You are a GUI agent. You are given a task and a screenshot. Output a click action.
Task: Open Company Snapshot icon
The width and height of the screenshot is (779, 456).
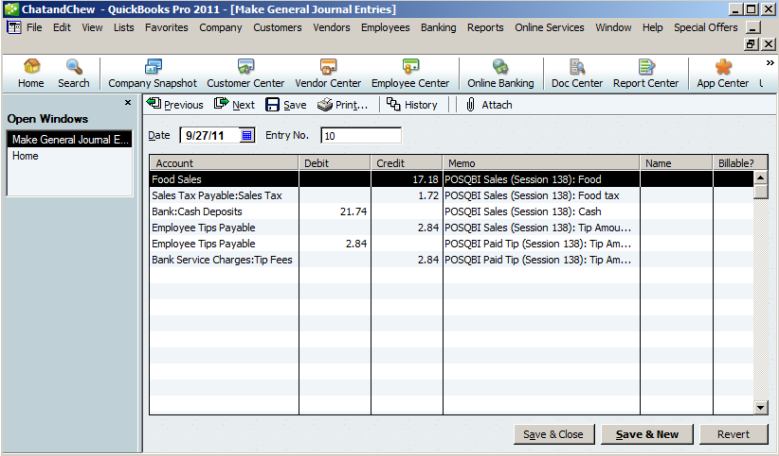click(153, 67)
